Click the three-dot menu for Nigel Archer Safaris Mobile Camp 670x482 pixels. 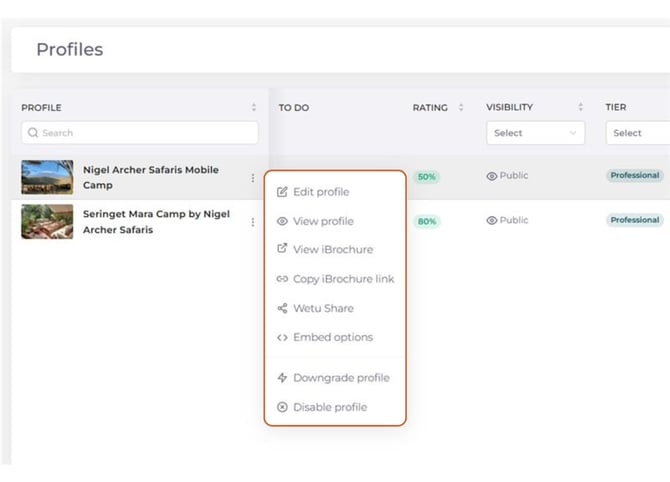tap(253, 178)
